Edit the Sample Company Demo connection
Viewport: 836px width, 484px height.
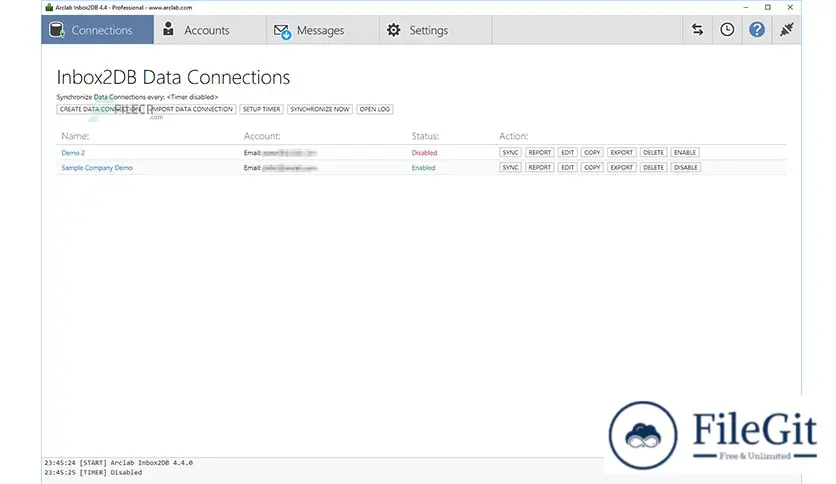pos(568,167)
